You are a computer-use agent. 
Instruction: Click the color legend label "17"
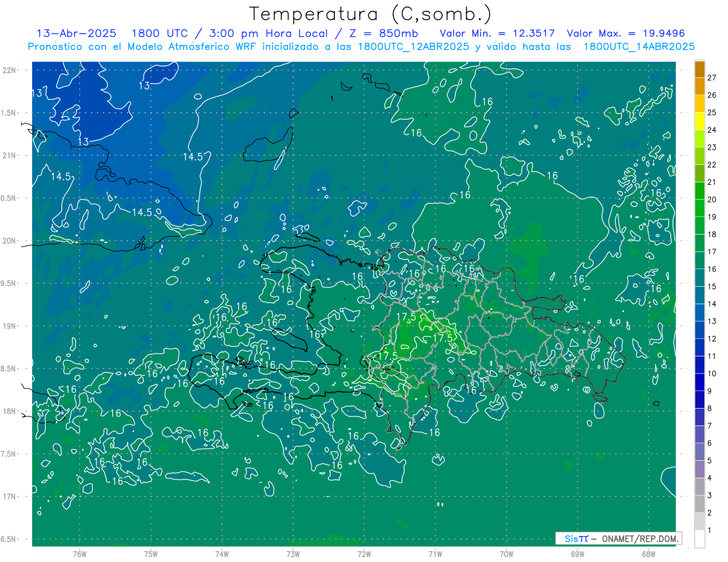click(712, 252)
